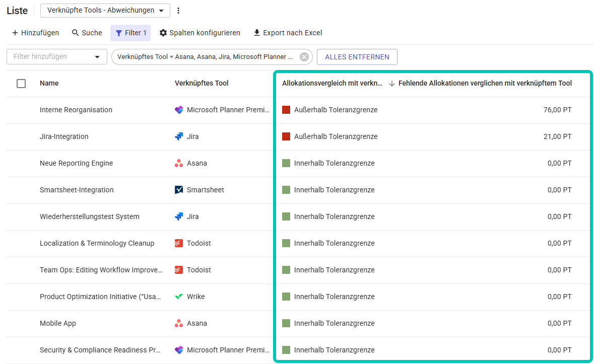Open the Filter hinzufügen dropdown

click(57, 57)
